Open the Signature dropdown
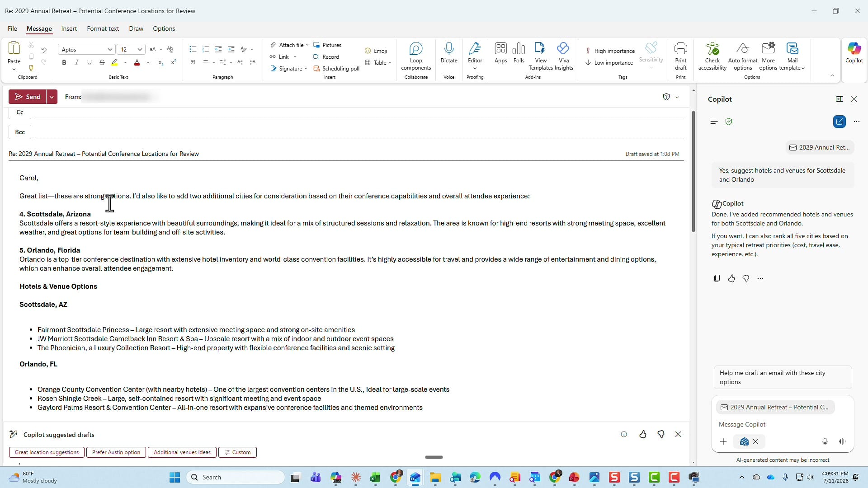 [x=306, y=68]
